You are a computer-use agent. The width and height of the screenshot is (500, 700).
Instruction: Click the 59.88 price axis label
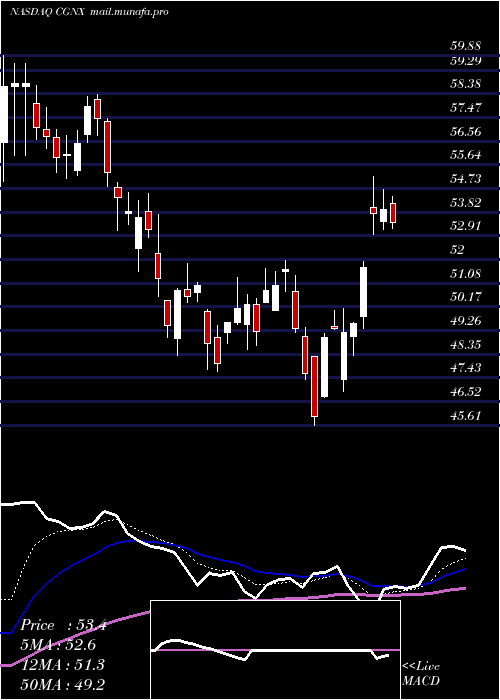[x=465, y=46]
